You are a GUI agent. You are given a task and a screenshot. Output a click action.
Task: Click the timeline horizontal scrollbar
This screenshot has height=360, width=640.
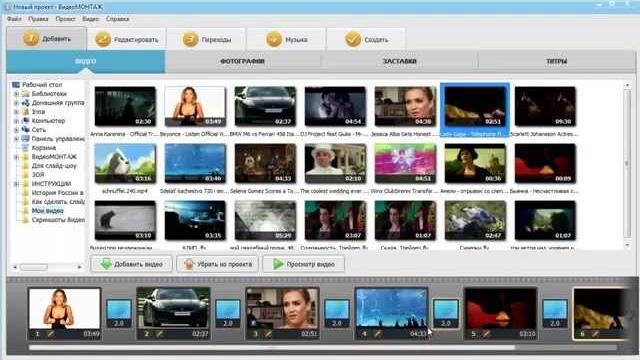click(272, 348)
